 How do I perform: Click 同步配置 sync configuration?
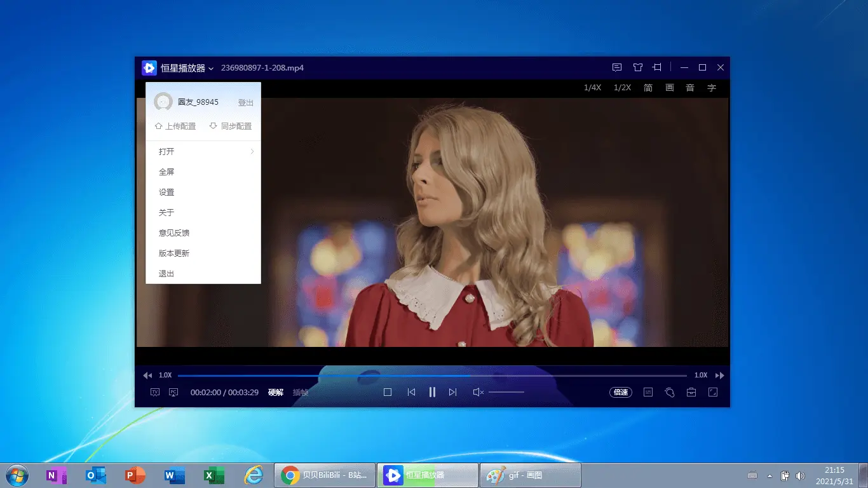pyautogui.click(x=231, y=126)
